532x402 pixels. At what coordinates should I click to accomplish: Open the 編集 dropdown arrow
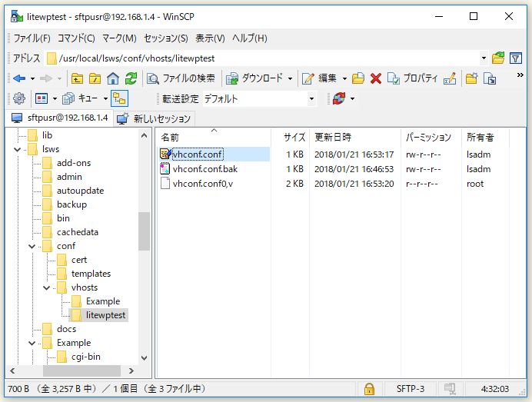click(x=344, y=79)
